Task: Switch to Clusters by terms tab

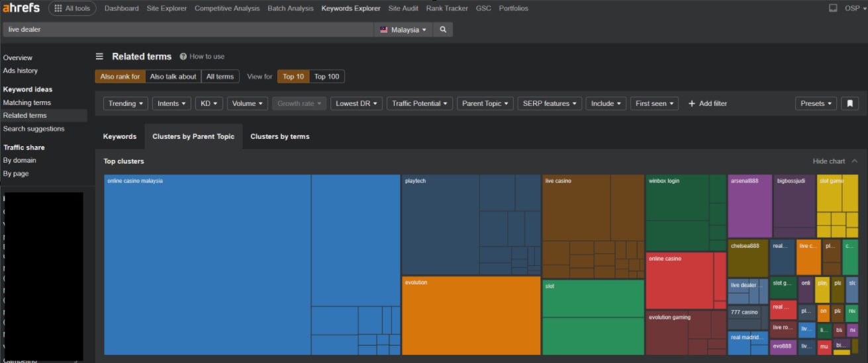Action: point(280,136)
